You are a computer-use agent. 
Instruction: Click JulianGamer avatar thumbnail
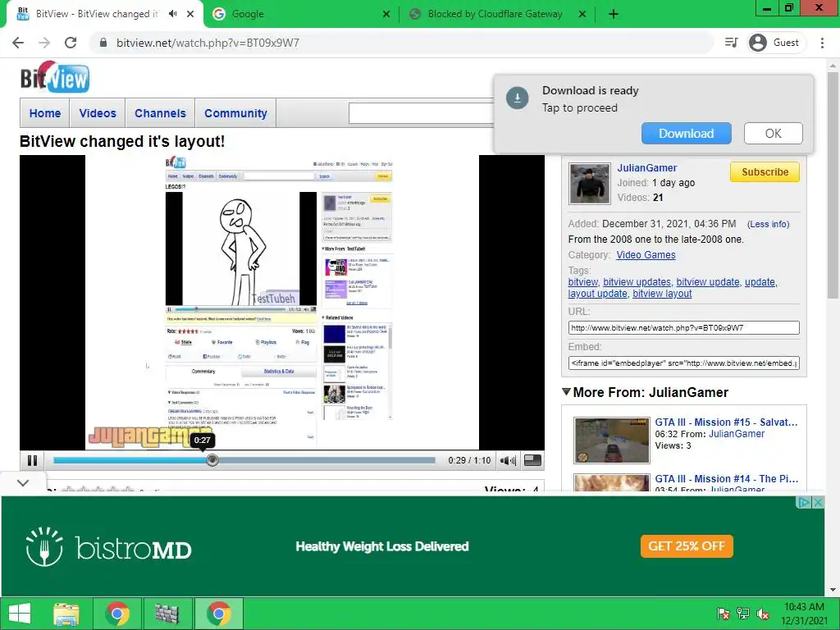click(589, 184)
